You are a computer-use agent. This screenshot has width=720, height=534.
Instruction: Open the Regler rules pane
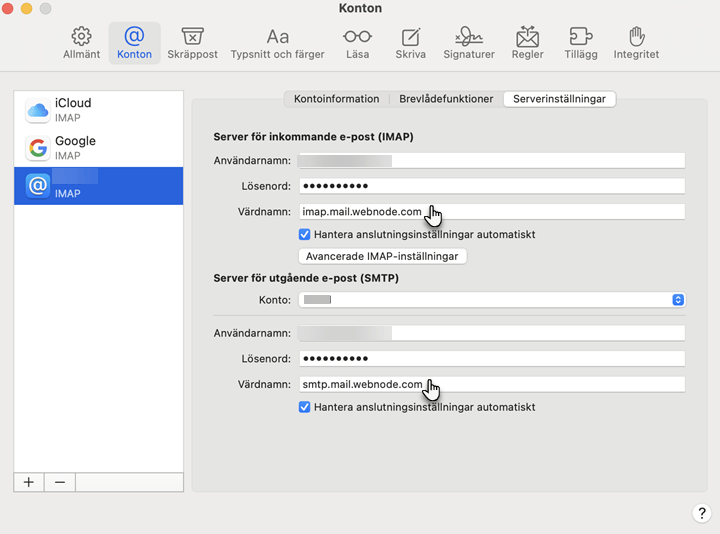(528, 43)
